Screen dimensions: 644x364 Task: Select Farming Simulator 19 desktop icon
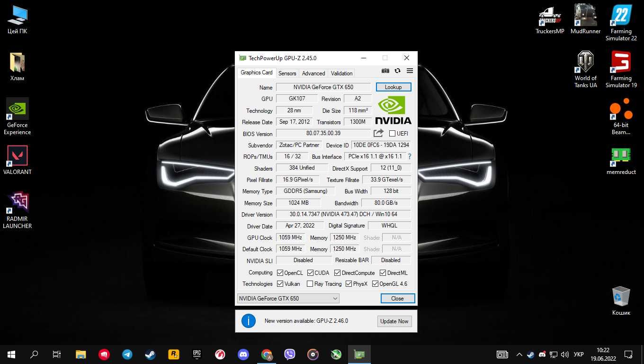pyautogui.click(x=621, y=70)
